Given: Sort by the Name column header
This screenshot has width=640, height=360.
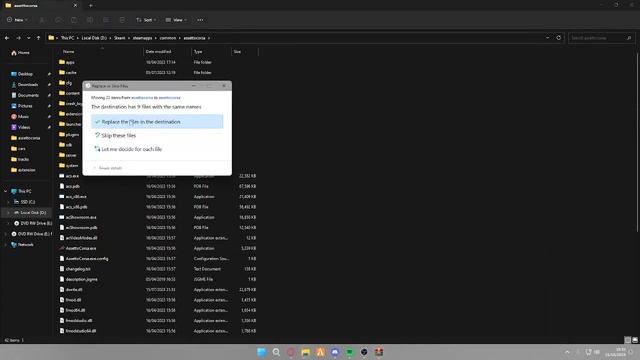Looking at the screenshot, I should (x=69, y=52).
